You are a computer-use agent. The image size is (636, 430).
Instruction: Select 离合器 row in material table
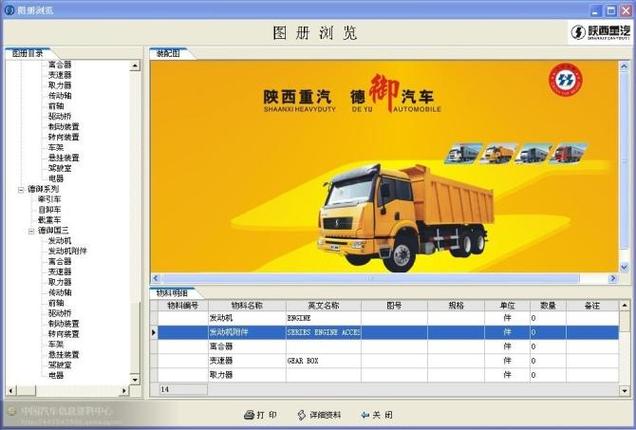coord(247,346)
